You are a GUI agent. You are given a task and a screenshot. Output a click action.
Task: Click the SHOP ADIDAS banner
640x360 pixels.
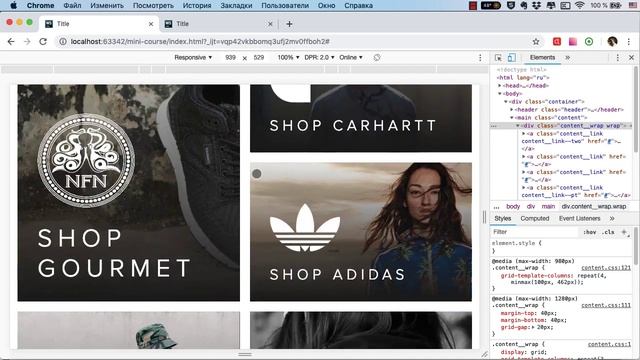(x=361, y=232)
